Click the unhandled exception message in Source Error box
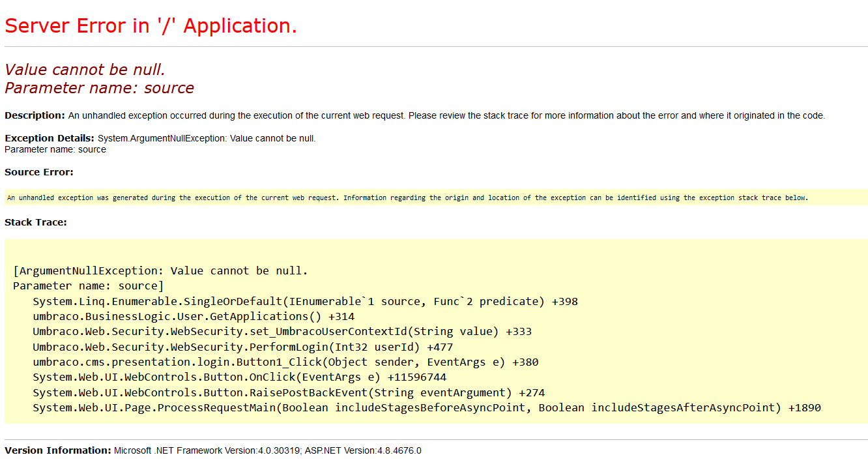The image size is (868, 468). (407, 197)
